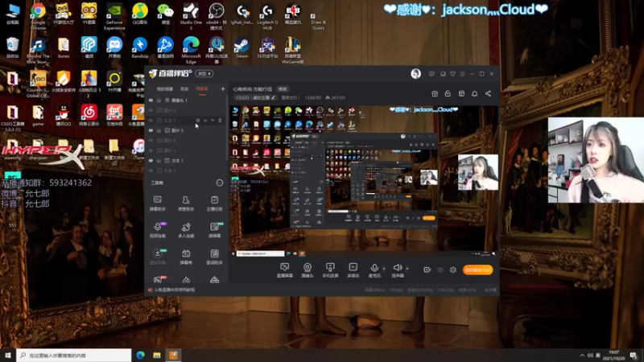Click the orange start streaming button
The width and height of the screenshot is (644, 362).
(477, 269)
